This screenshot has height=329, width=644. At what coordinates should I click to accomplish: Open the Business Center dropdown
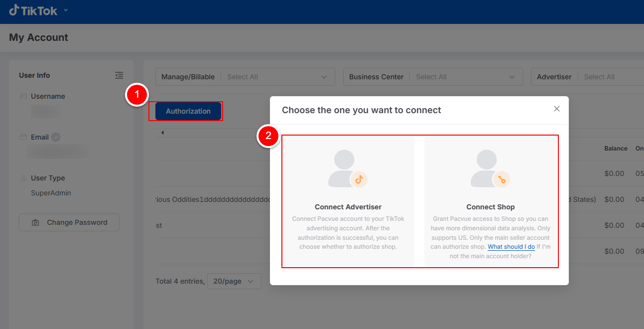433,77
